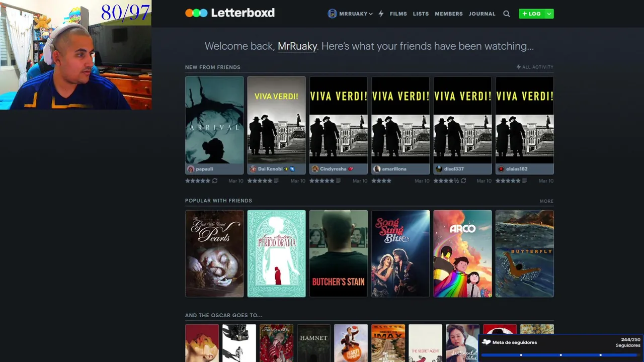This screenshot has height=362, width=644.
Task: Open the Arco poster
Action: [x=462, y=253]
